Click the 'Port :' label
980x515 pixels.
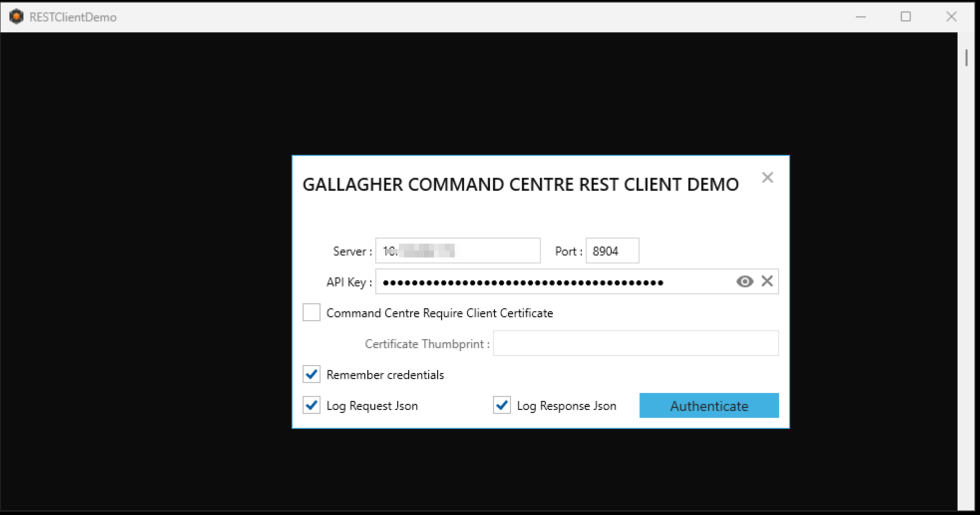[569, 251]
